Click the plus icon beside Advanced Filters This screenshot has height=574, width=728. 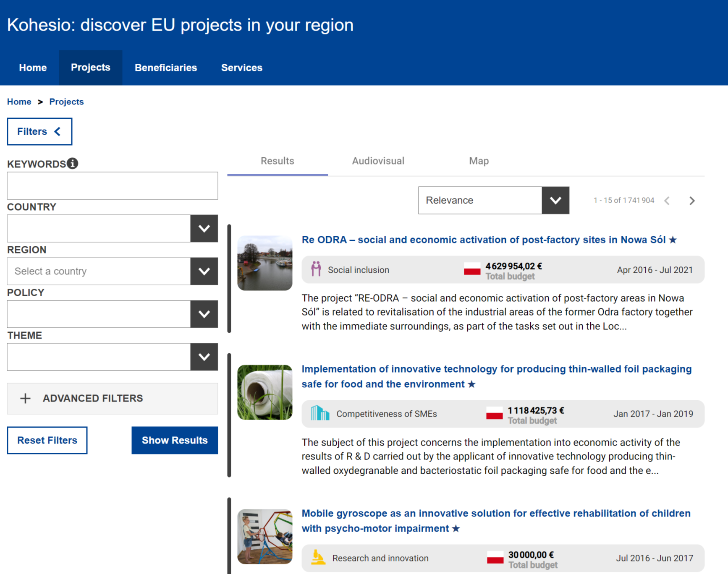[x=25, y=398]
